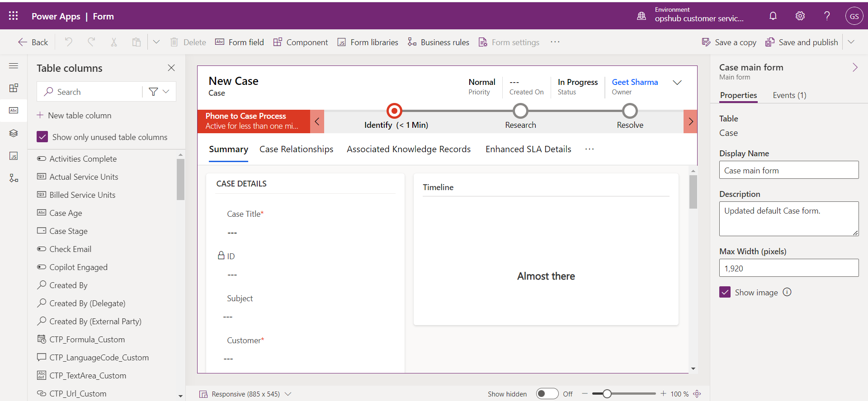Open the Tree view layers icon
The image size is (868, 401).
[x=14, y=133]
